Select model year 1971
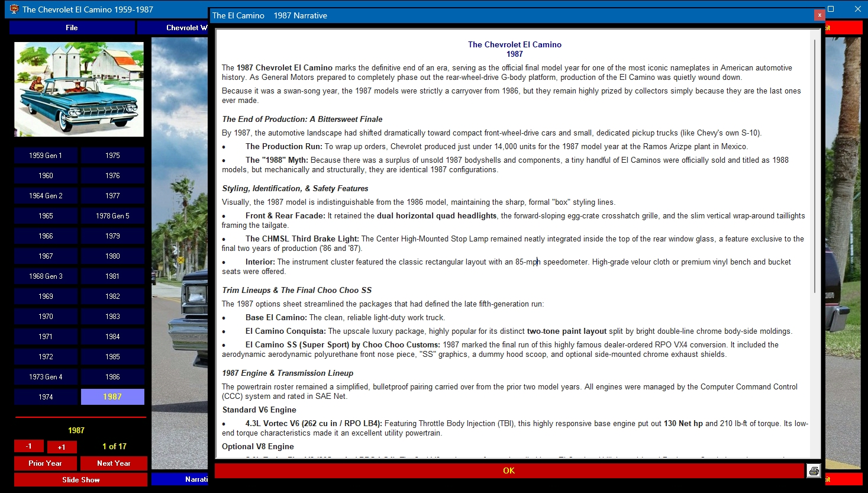The height and width of the screenshot is (493, 868). pos(46,337)
